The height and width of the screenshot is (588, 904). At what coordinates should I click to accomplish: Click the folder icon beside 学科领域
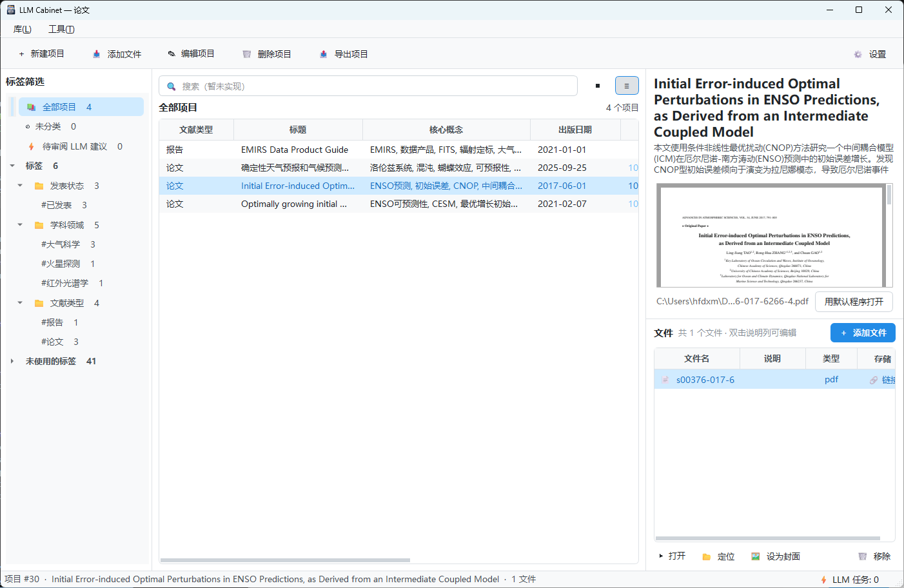click(x=39, y=225)
